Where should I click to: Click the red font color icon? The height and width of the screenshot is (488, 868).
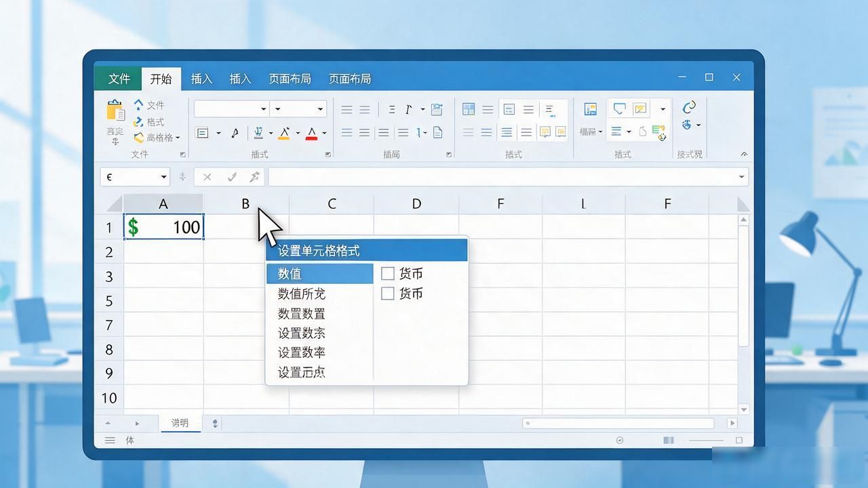point(311,133)
